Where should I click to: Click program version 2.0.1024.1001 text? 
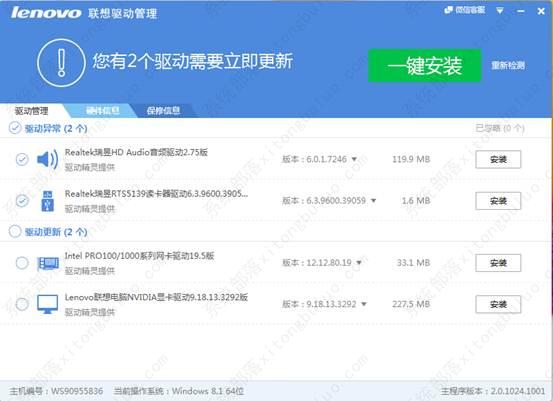pyautogui.click(x=518, y=391)
